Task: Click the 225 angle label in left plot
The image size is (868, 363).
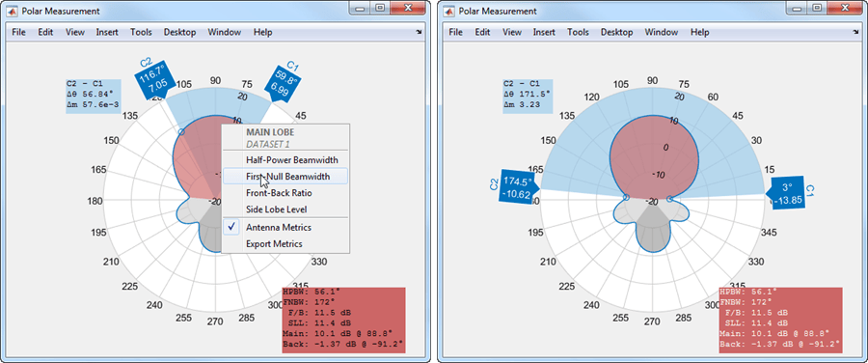Action: point(129,286)
